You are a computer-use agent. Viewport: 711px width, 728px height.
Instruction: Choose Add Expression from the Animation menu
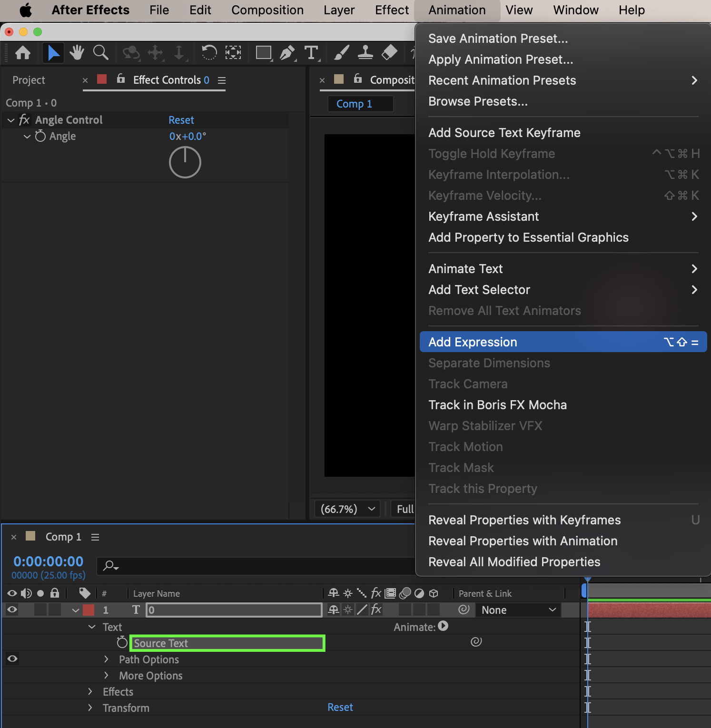click(x=563, y=342)
